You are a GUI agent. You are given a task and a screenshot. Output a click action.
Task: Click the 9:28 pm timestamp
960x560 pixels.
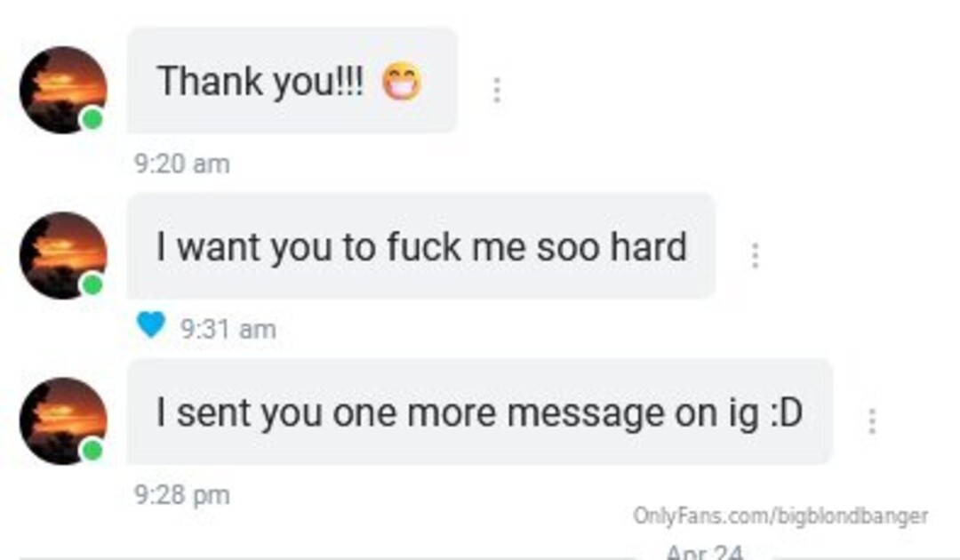point(182,494)
